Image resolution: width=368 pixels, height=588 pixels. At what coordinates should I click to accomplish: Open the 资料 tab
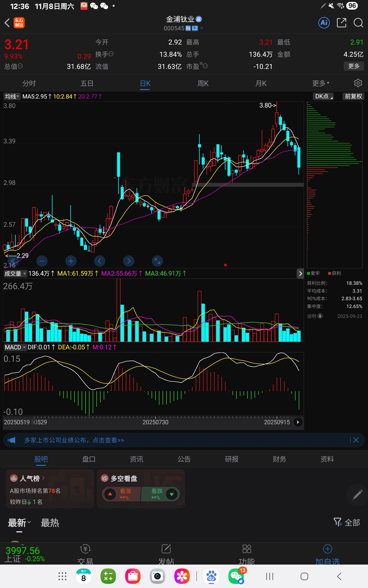point(327,459)
